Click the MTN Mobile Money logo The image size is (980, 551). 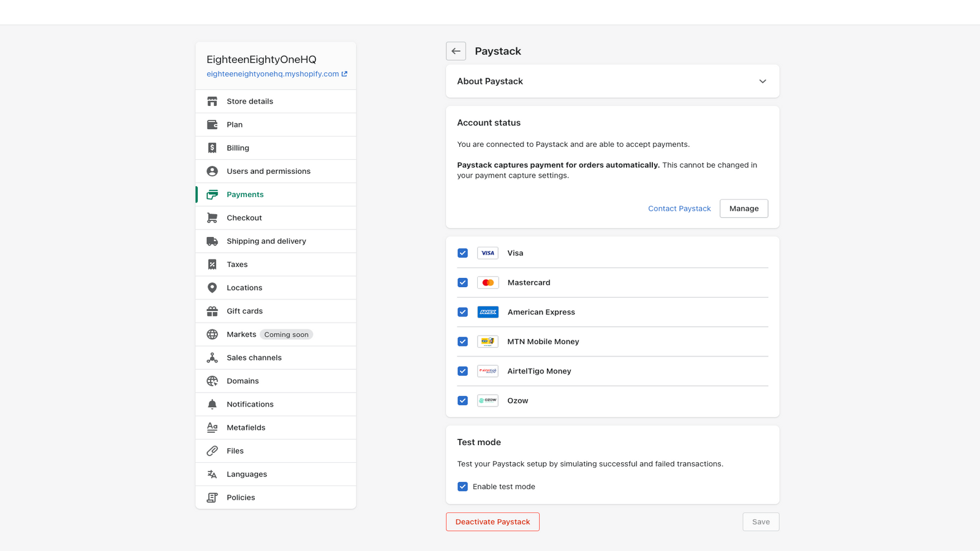[488, 342]
